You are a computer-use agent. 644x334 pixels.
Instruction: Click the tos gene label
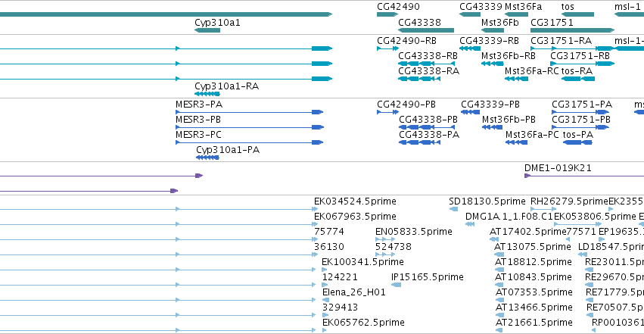click(568, 7)
